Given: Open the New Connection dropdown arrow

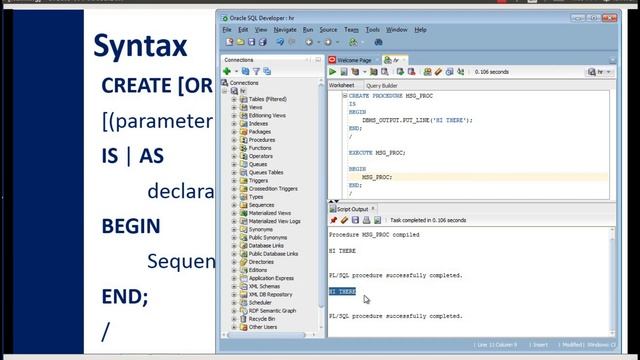Looking at the screenshot, I should (236, 72).
